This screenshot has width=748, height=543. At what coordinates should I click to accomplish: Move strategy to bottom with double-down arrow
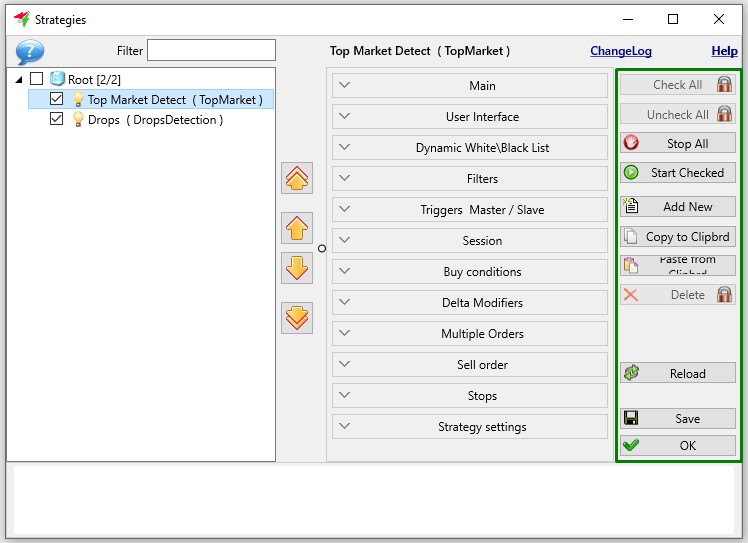click(x=297, y=318)
